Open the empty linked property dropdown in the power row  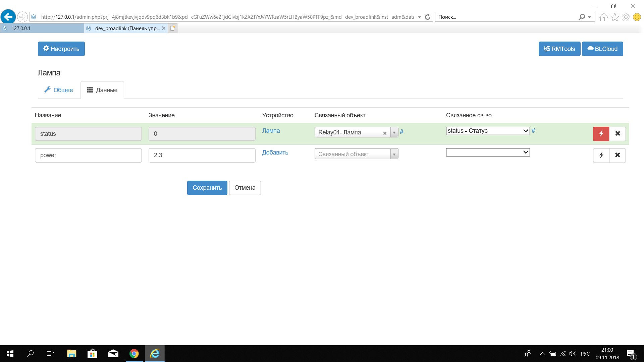coord(488,153)
